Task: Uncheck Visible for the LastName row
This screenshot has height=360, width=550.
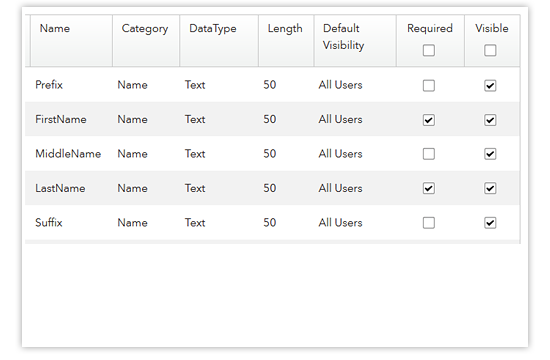Action: click(490, 188)
